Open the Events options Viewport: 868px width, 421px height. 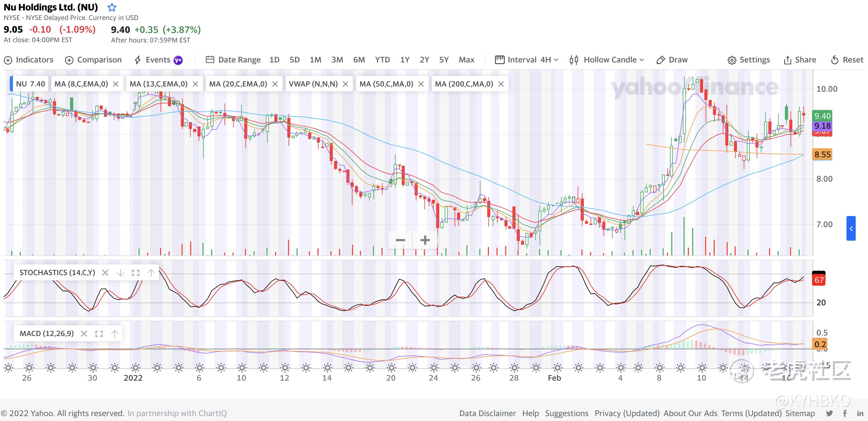(x=153, y=60)
